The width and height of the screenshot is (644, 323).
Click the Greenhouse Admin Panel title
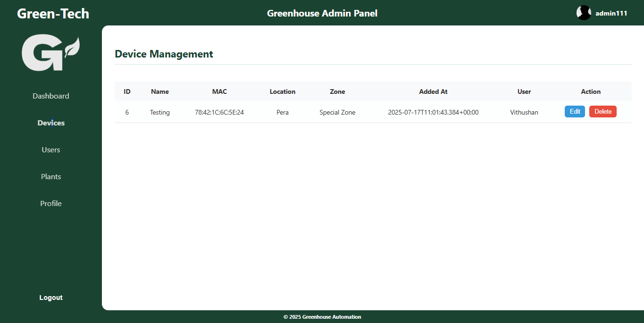coord(322,13)
